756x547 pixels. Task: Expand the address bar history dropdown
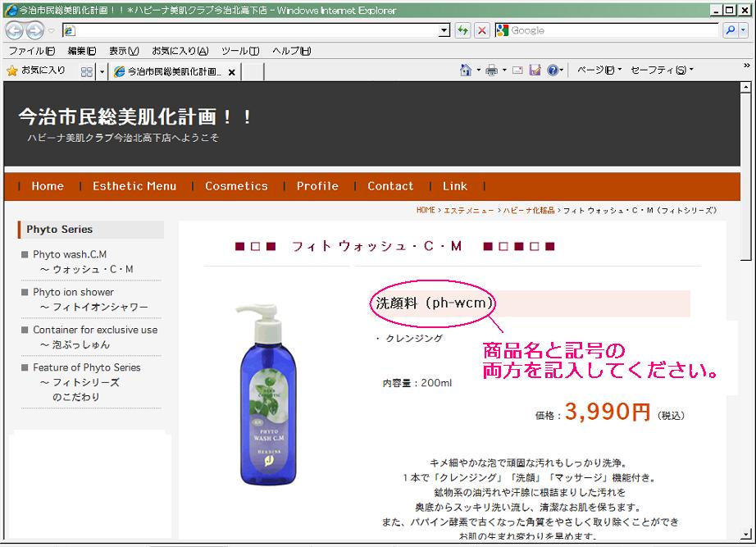[444, 31]
